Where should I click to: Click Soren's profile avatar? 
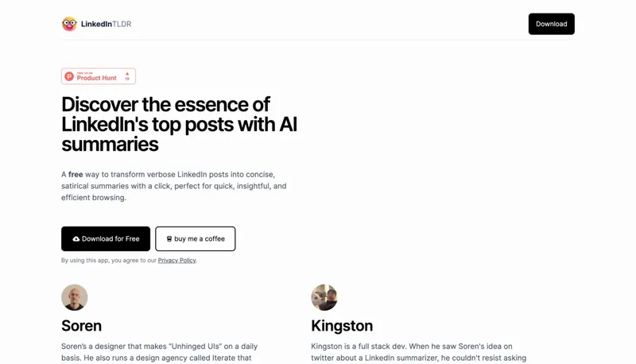pos(75,297)
